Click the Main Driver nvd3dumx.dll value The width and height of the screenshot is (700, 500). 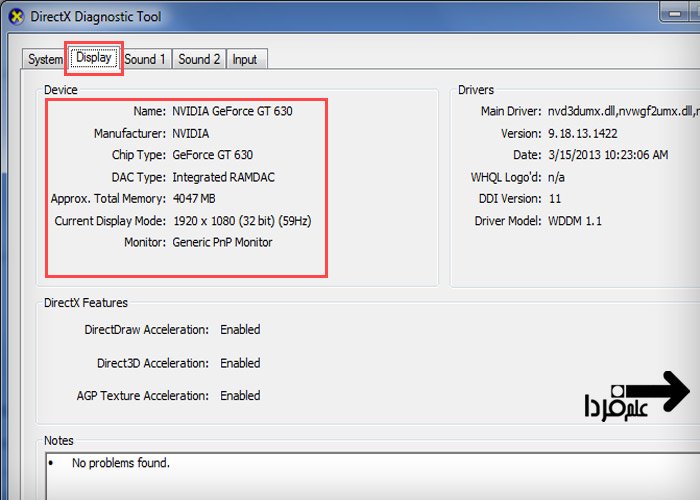pyautogui.click(x=624, y=111)
